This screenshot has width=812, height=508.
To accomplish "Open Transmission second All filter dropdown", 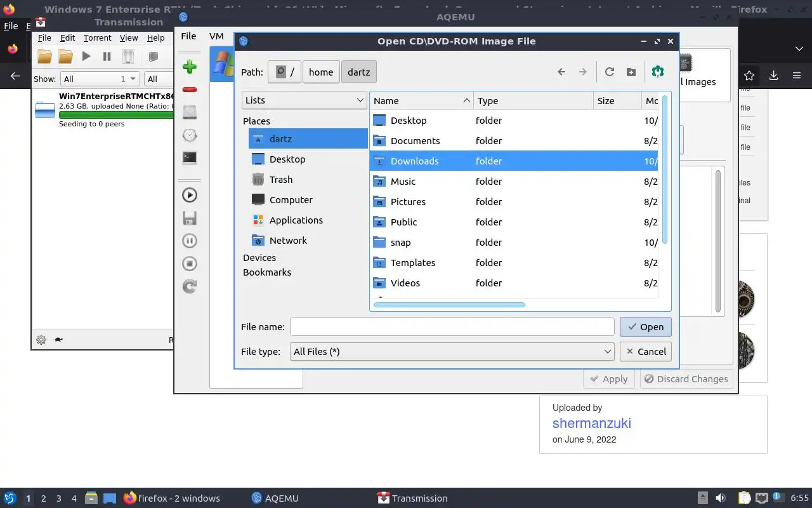I will tap(159, 79).
